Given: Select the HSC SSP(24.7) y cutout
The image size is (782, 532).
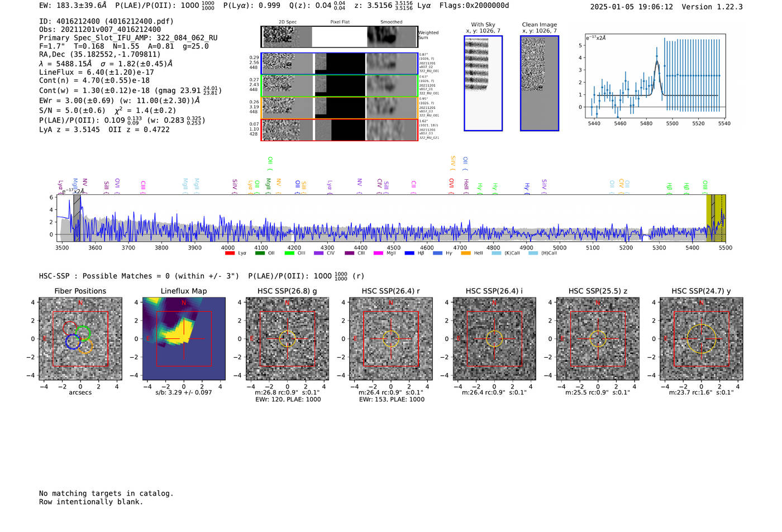Looking at the screenshot, I should 702,339.
